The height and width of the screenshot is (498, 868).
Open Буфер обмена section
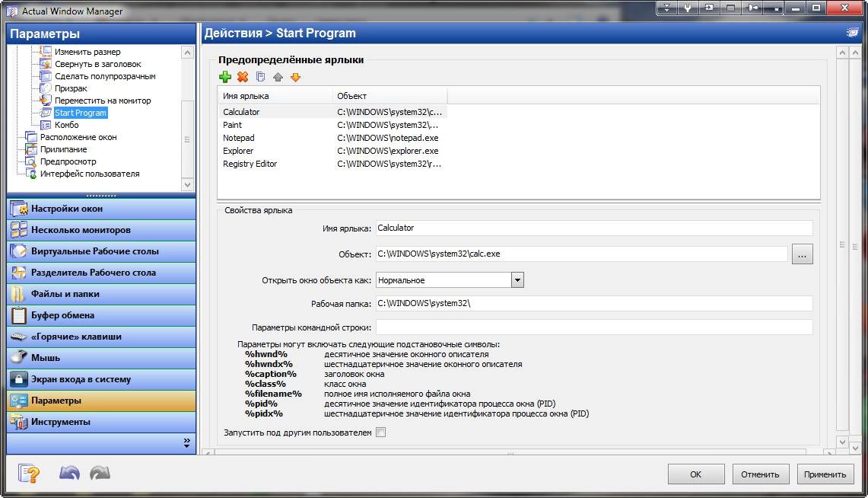pos(101,315)
